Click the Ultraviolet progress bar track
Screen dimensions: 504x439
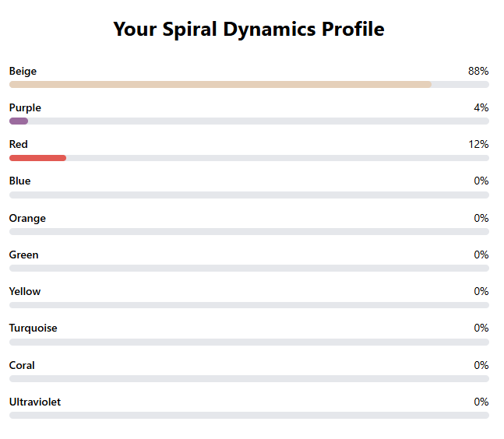pyautogui.click(x=249, y=415)
